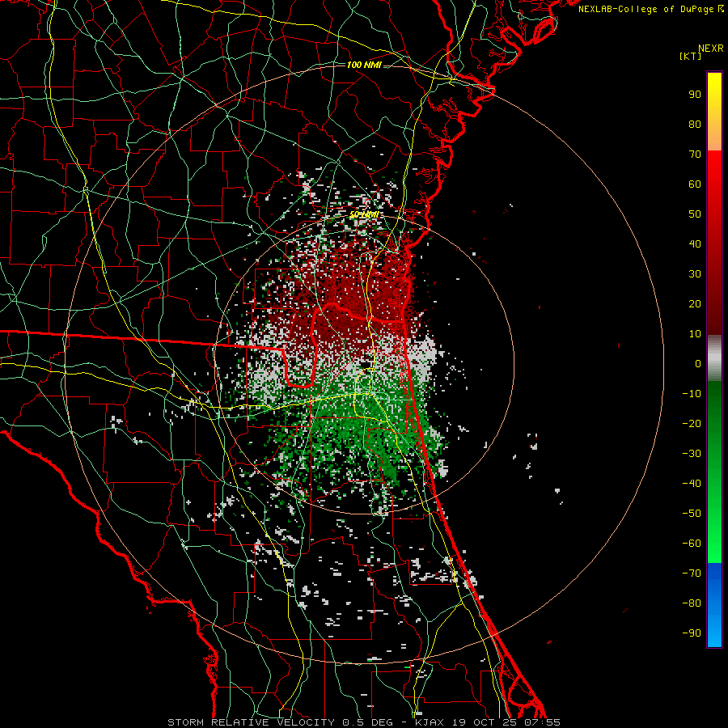
Task: Click the 07:55 timestamp in caption
Action: (542, 722)
